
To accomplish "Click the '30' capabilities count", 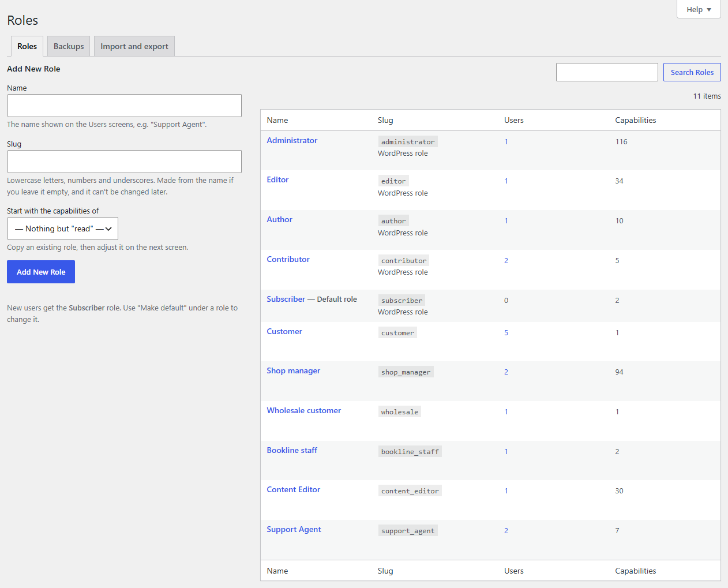I will (619, 490).
